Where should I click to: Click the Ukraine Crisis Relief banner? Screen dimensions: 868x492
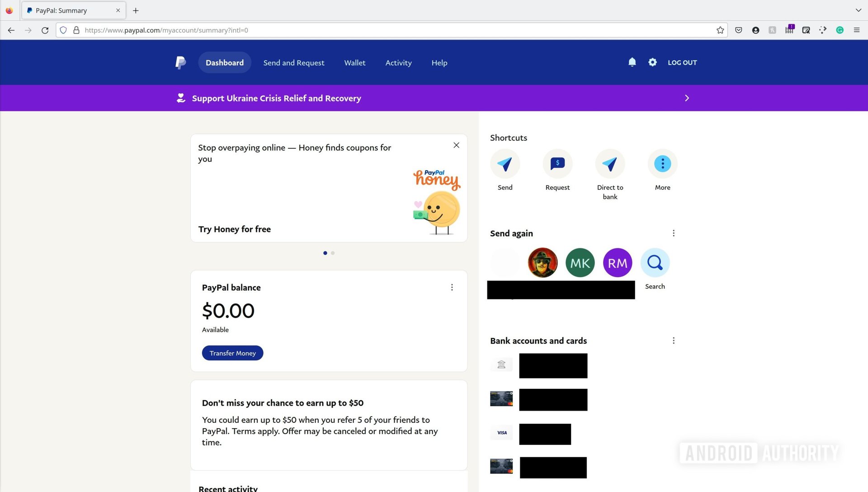click(x=434, y=98)
